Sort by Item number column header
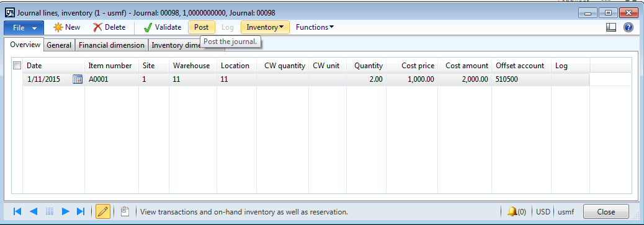644x225 pixels. pos(112,66)
